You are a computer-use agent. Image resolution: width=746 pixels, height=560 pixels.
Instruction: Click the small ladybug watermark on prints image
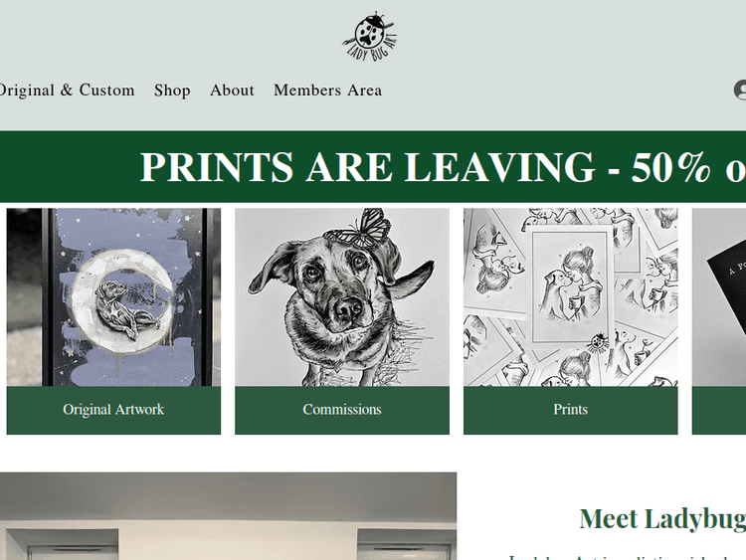point(599,344)
